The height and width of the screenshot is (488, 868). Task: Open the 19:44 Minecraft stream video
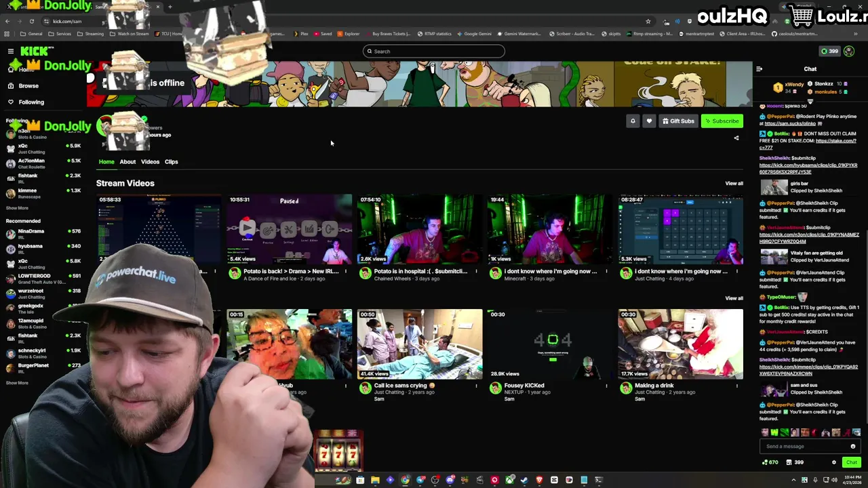550,229
